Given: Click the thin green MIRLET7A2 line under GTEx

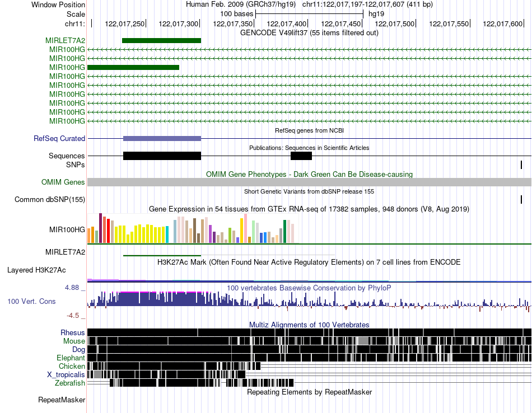Looking at the screenshot, I should (162, 255).
